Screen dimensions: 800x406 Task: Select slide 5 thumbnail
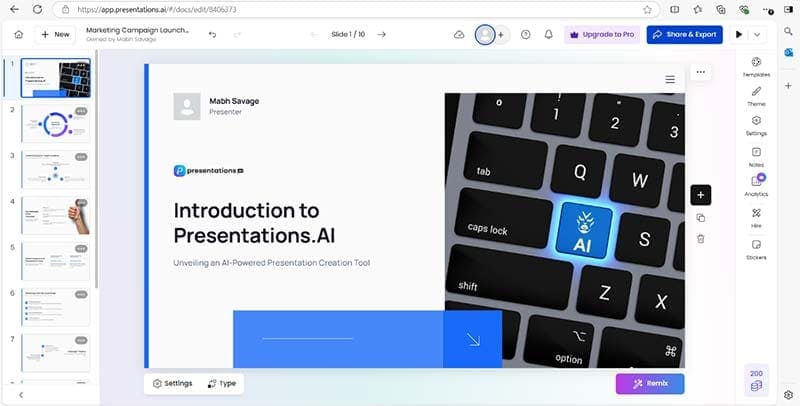(56, 261)
